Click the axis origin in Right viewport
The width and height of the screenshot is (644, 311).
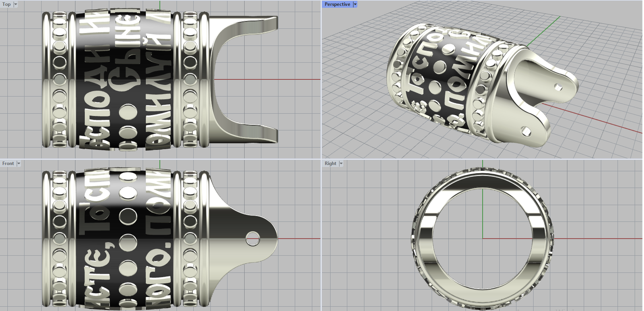coord(483,238)
